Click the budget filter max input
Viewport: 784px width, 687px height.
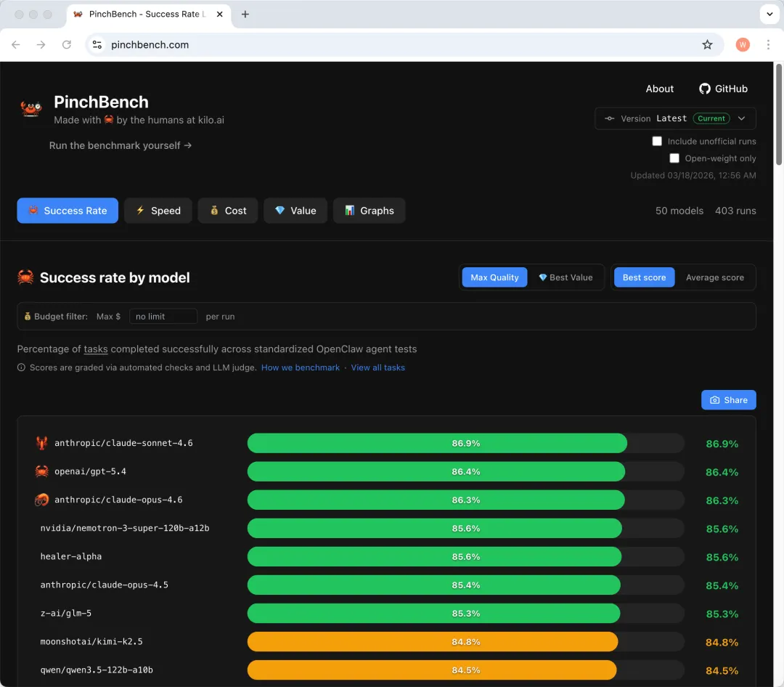(x=163, y=316)
